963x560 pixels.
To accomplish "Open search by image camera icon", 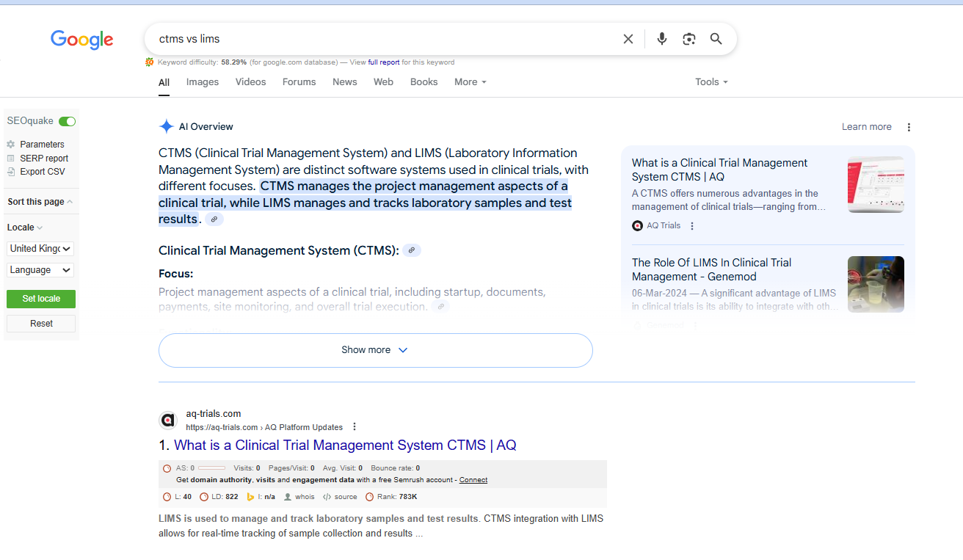I will point(688,39).
